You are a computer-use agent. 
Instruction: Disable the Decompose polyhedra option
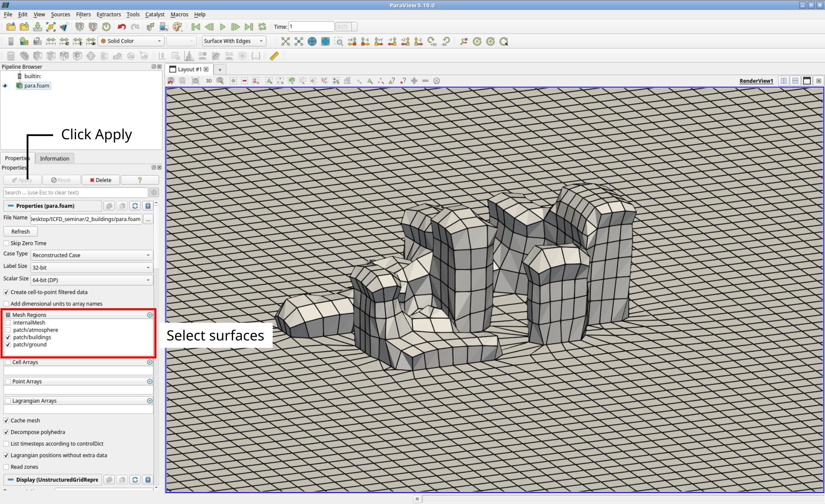click(6, 432)
